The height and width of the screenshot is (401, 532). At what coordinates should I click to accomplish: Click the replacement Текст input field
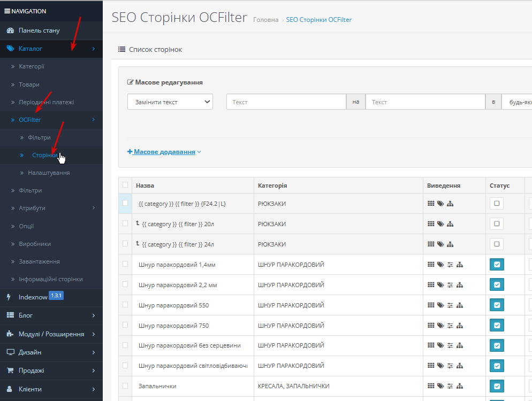pos(425,102)
